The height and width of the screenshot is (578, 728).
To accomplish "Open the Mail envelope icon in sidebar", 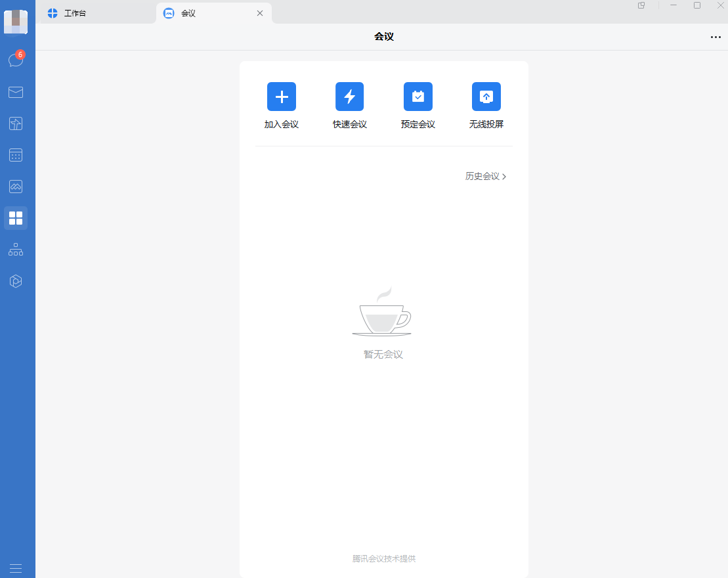I will pyautogui.click(x=16, y=92).
